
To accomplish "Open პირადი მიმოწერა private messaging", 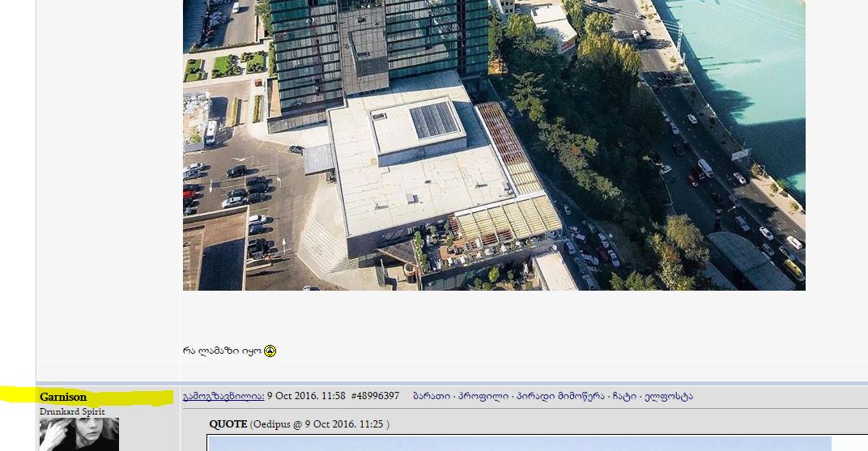I will (x=560, y=396).
